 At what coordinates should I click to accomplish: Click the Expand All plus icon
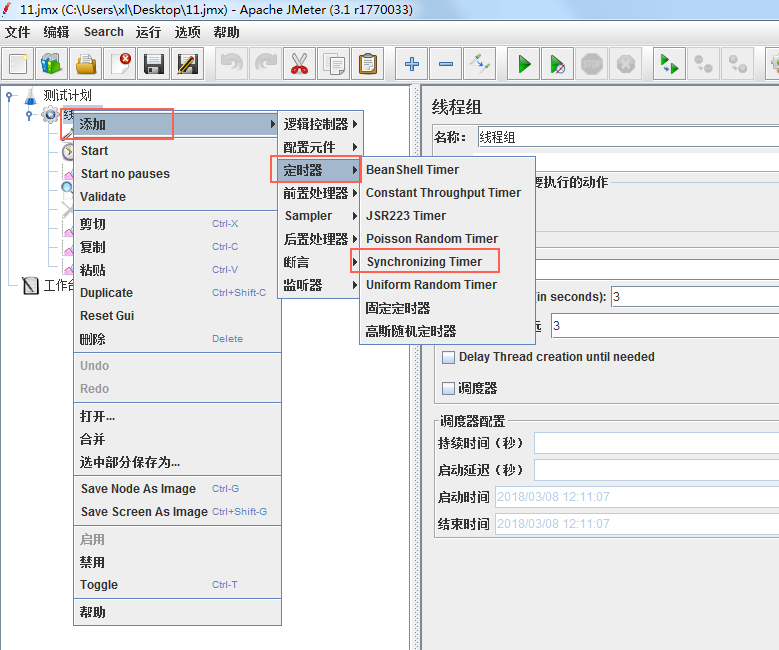point(411,64)
